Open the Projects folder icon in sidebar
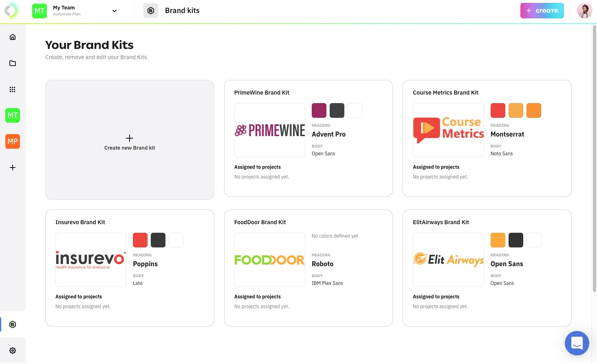The height and width of the screenshot is (364, 597). [x=12, y=63]
